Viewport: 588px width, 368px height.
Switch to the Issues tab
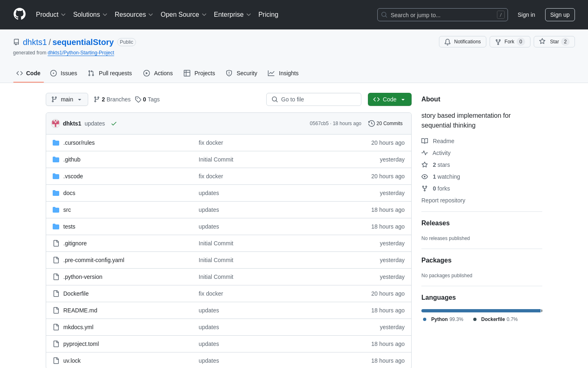point(64,73)
